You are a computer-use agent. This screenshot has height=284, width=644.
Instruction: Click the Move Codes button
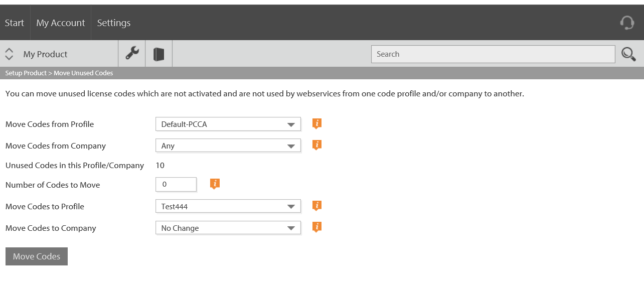(37, 256)
